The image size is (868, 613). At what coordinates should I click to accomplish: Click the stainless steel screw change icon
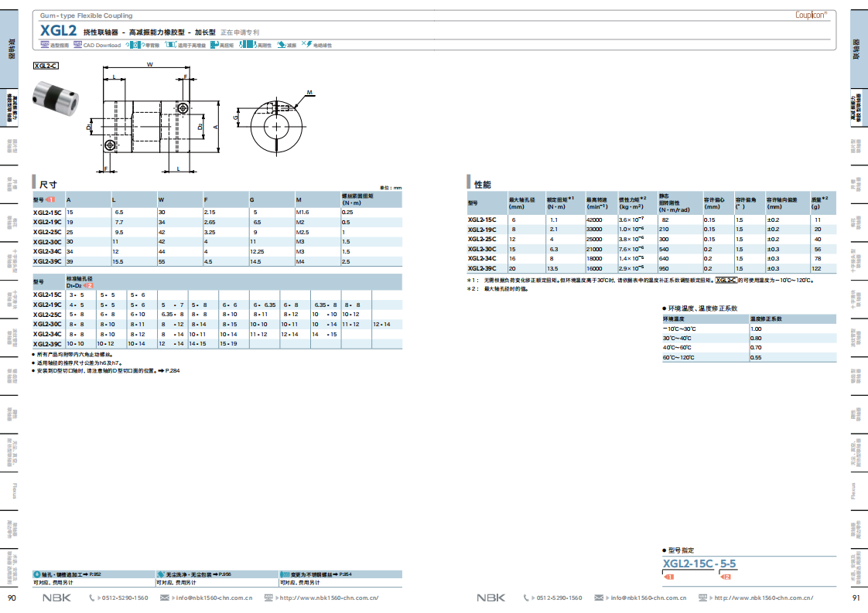285,575
